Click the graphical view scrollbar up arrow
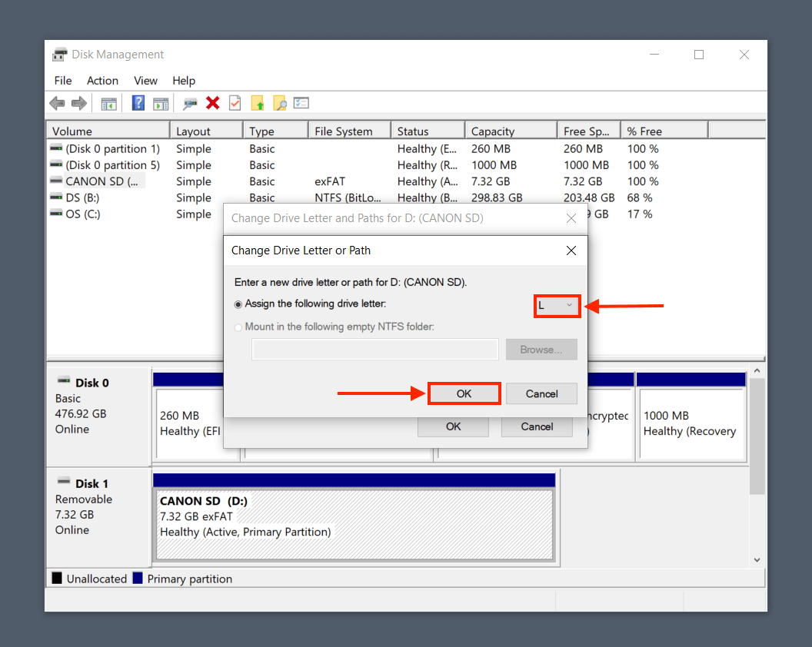812x647 pixels. click(x=757, y=370)
